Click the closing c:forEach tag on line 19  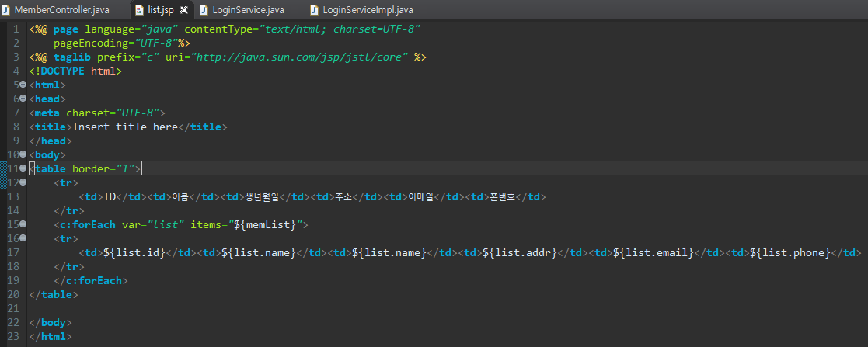point(91,280)
